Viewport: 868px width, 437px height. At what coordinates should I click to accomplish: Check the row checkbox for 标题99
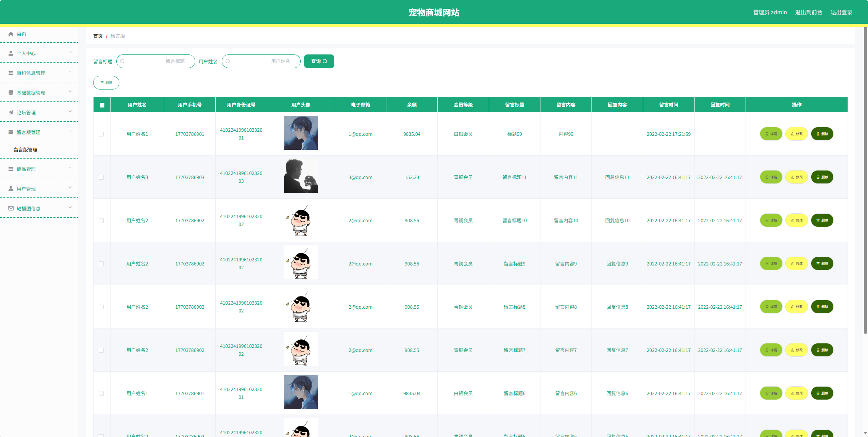coord(101,134)
